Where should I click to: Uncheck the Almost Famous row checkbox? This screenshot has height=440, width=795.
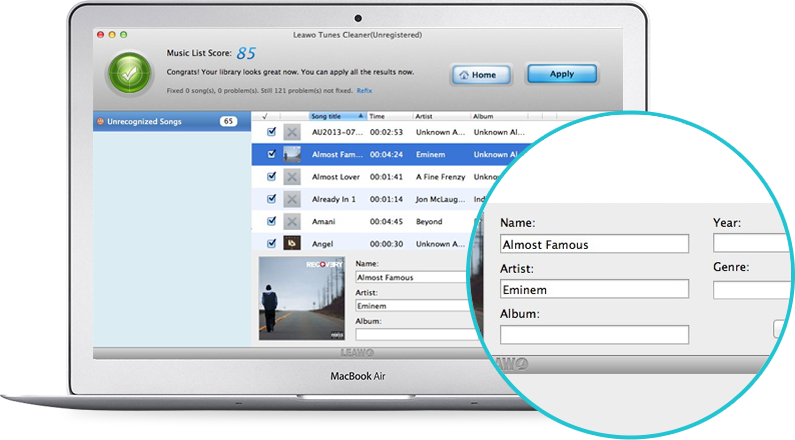[x=272, y=154]
